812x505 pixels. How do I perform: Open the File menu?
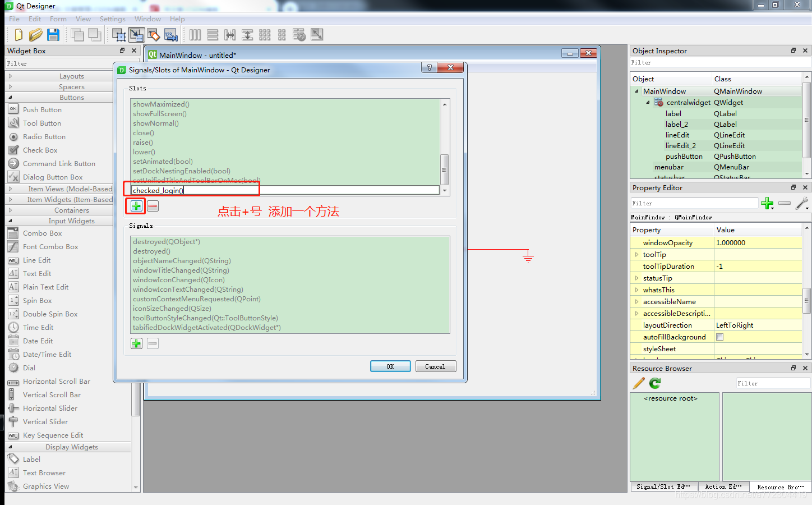(14, 19)
